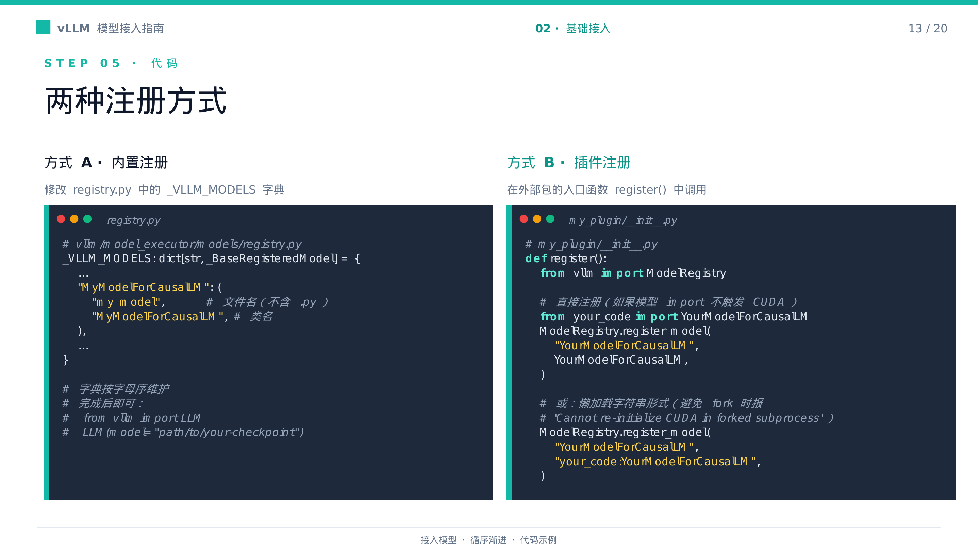Click the orange dot in my_plugin/__init__.py window
The image size is (980, 551).
tap(537, 219)
